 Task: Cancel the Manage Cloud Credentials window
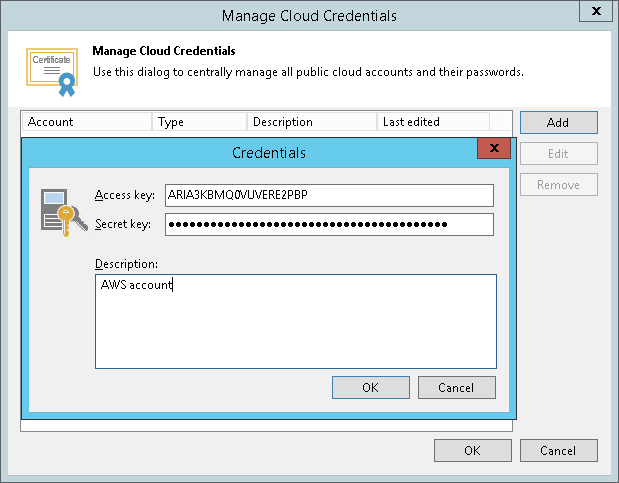[x=558, y=451]
